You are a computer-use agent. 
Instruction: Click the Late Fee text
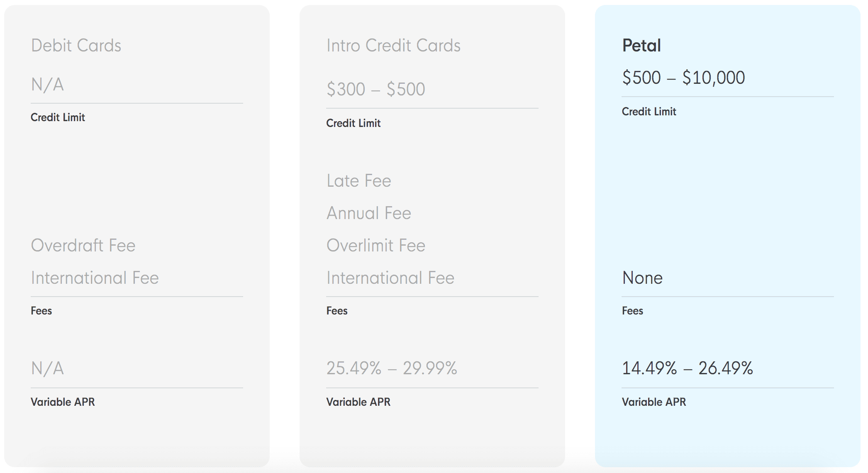359,180
